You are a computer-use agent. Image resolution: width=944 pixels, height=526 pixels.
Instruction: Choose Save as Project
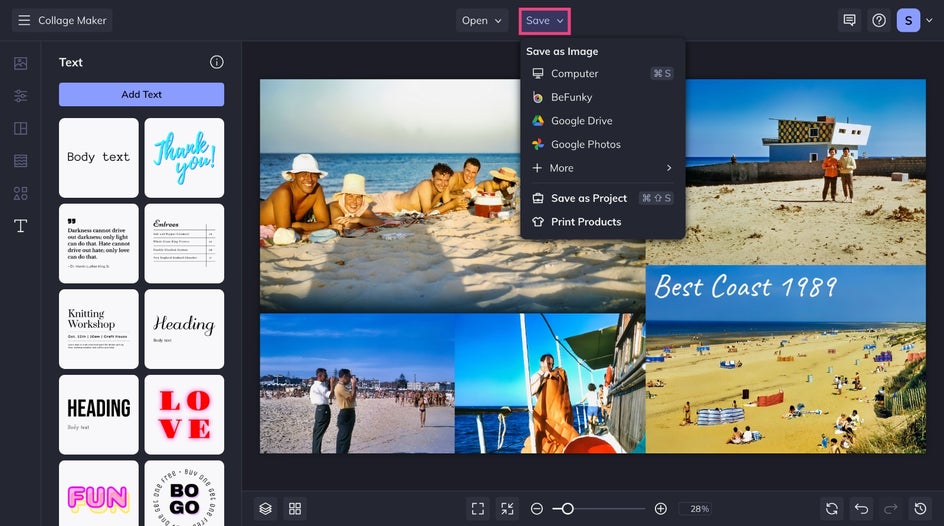[x=588, y=198]
